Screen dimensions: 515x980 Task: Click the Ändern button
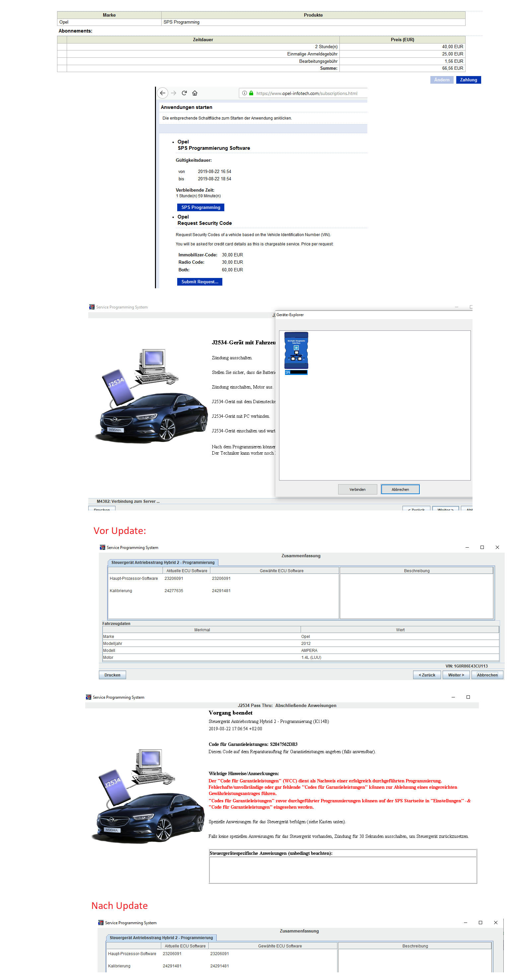click(x=442, y=80)
